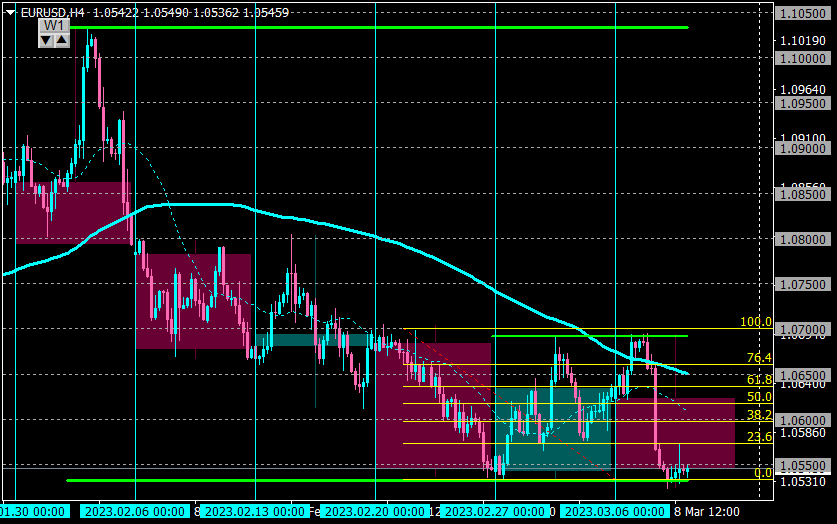Open the chart menu triangle beside EURUSD,H4
This screenshot has width=837, height=524.
coord(10,13)
